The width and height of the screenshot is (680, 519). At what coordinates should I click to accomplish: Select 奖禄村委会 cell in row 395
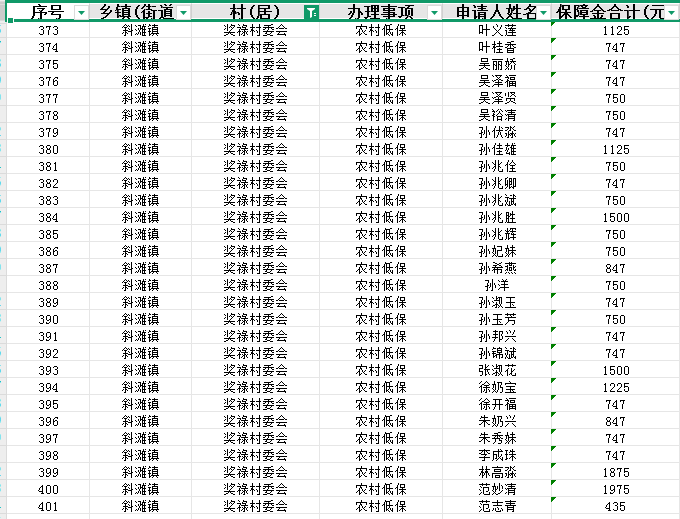coord(255,404)
